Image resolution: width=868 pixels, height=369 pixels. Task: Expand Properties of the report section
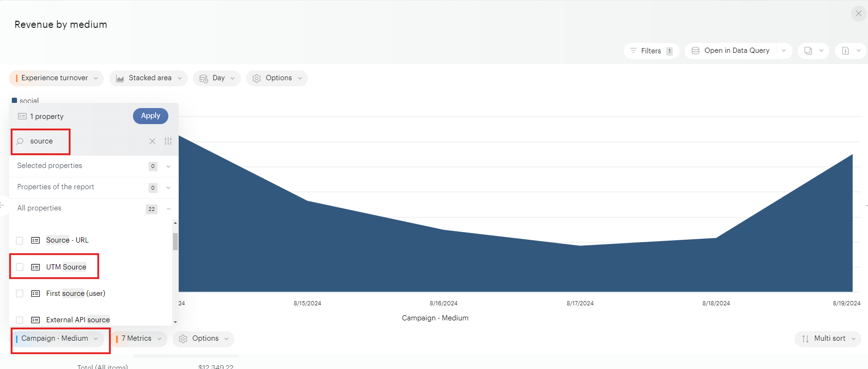coord(168,188)
